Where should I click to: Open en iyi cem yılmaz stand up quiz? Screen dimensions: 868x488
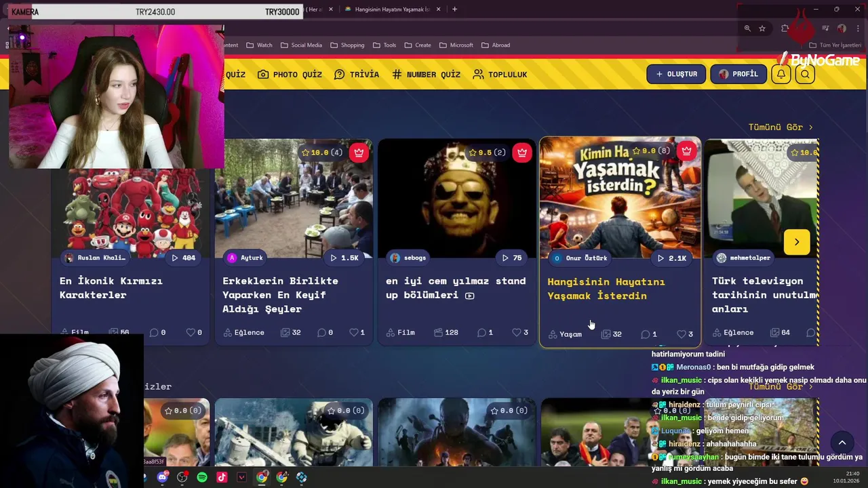coord(456,288)
